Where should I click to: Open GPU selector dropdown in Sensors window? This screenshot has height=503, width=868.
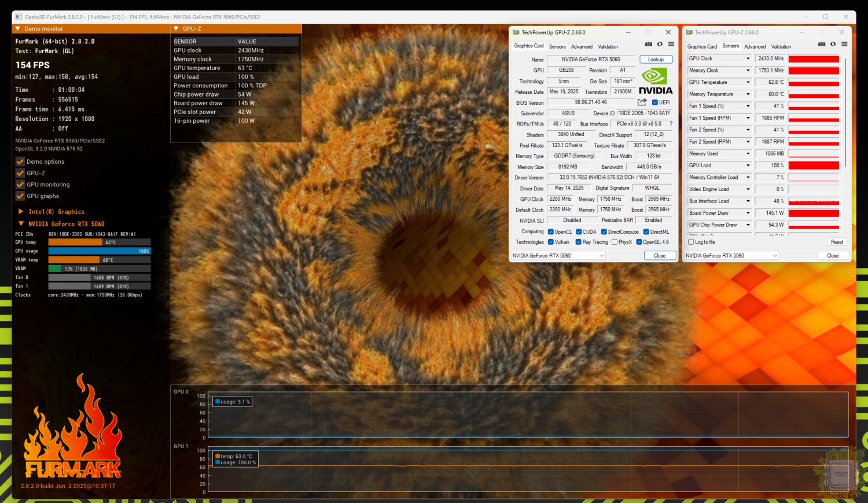[x=731, y=255]
